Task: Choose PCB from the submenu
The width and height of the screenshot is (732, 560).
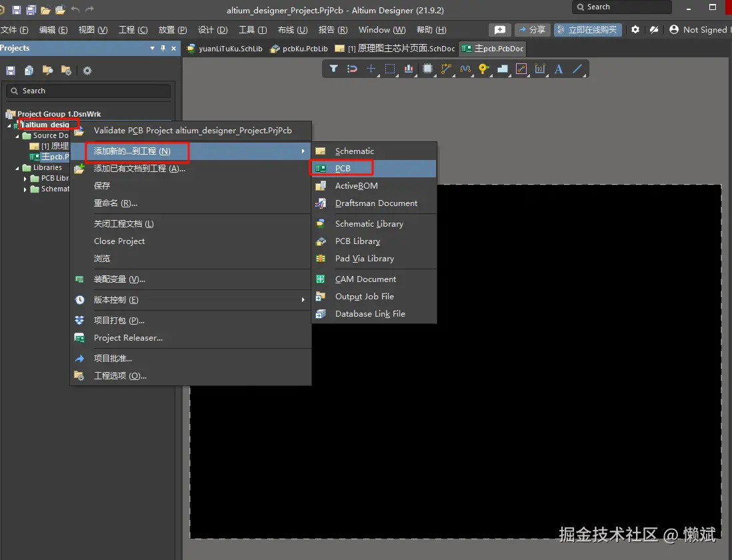Action: click(374, 169)
